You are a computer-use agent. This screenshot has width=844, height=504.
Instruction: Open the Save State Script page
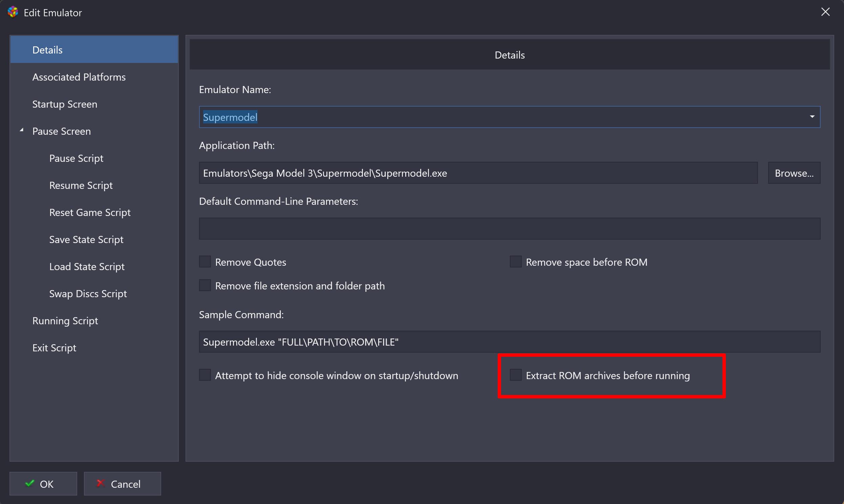click(x=86, y=240)
